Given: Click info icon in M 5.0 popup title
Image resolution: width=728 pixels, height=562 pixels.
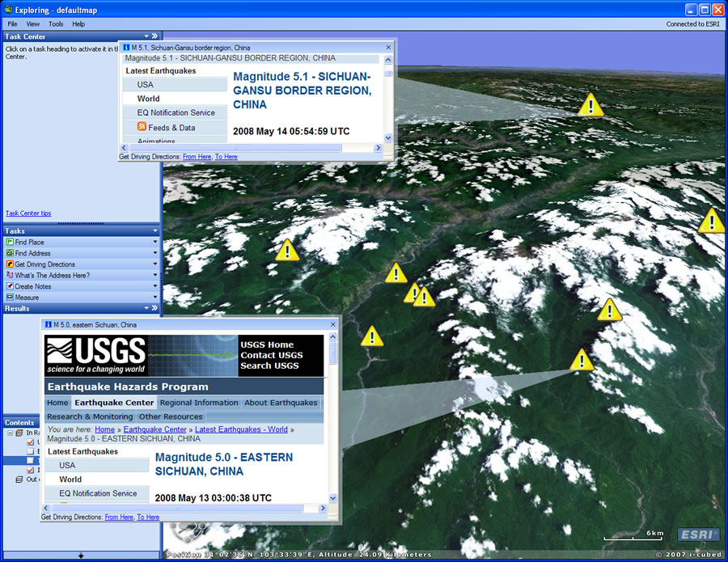Looking at the screenshot, I should pyautogui.click(x=49, y=324).
